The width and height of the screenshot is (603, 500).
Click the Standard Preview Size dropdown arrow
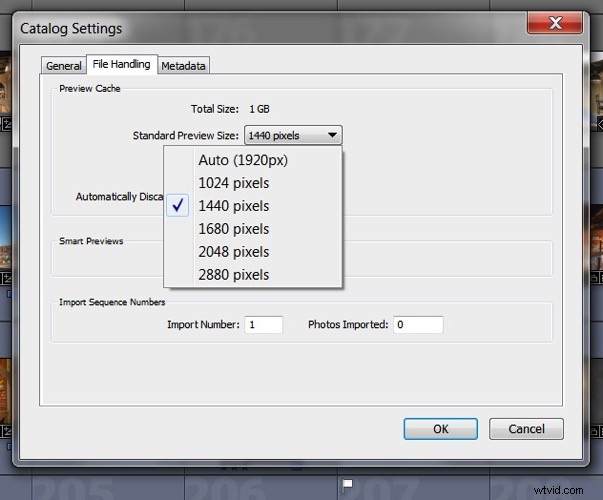(x=333, y=135)
